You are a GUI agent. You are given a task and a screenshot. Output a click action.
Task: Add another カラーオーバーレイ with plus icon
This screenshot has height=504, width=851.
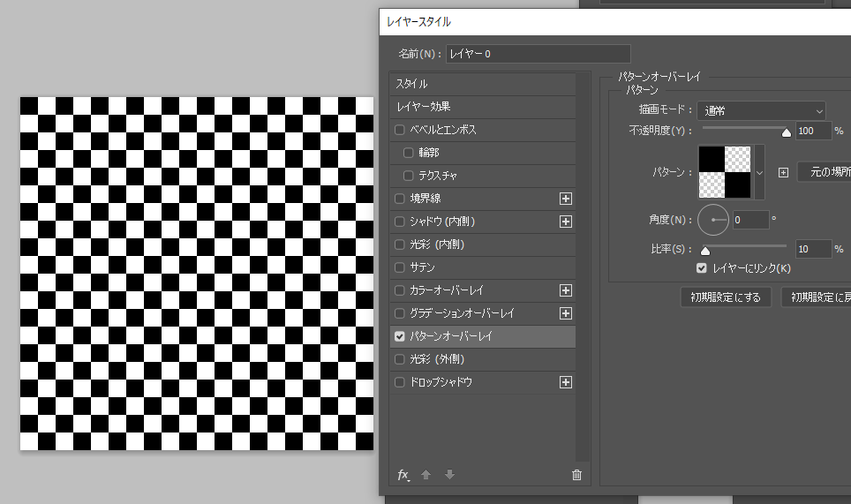point(566,290)
